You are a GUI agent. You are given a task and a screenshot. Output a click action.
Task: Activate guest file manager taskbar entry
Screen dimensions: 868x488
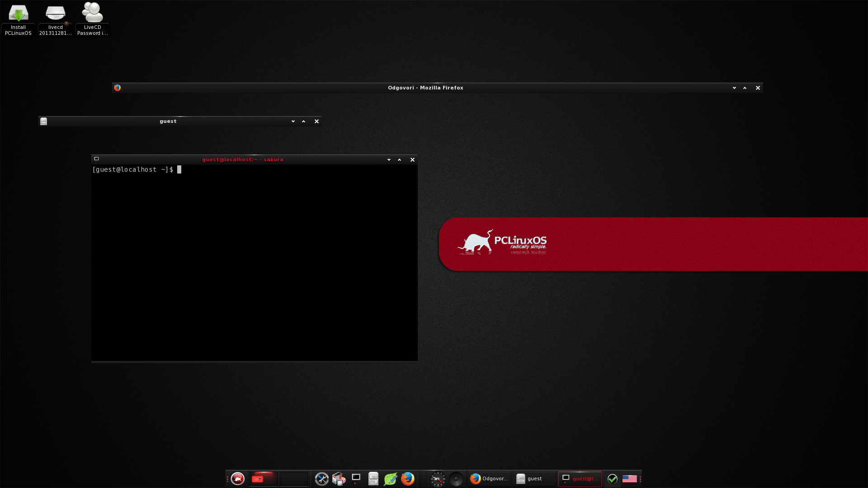coord(534,479)
